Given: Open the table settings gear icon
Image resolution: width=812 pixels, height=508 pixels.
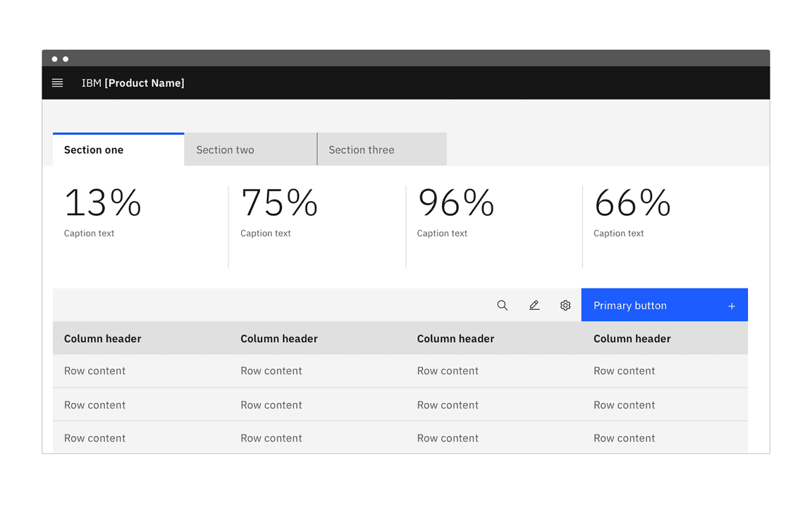Looking at the screenshot, I should point(565,305).
